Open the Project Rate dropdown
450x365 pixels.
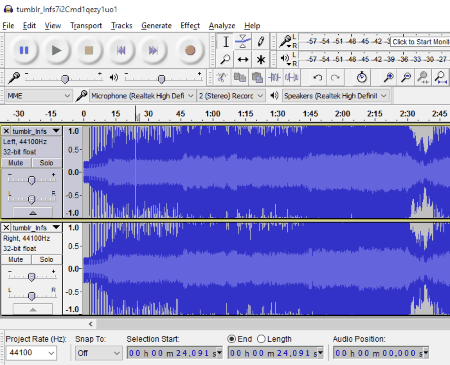[31, 353]
